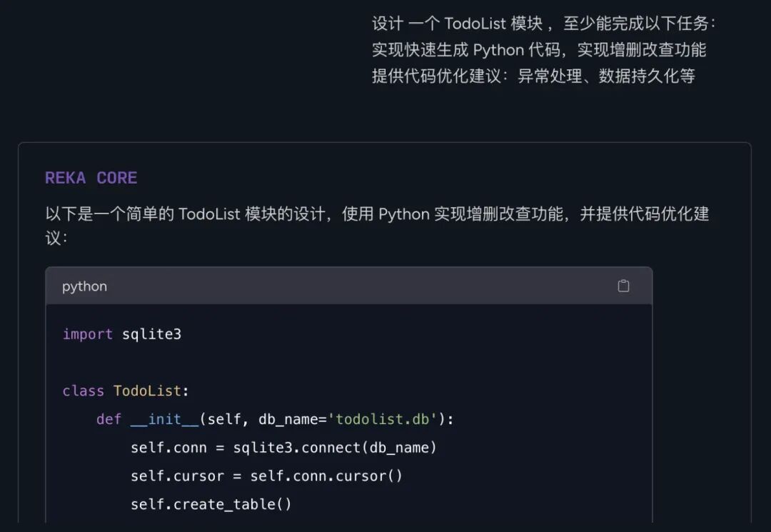Click the prompt line '设计 一个 TodoList 模块'

pos(544,24)
